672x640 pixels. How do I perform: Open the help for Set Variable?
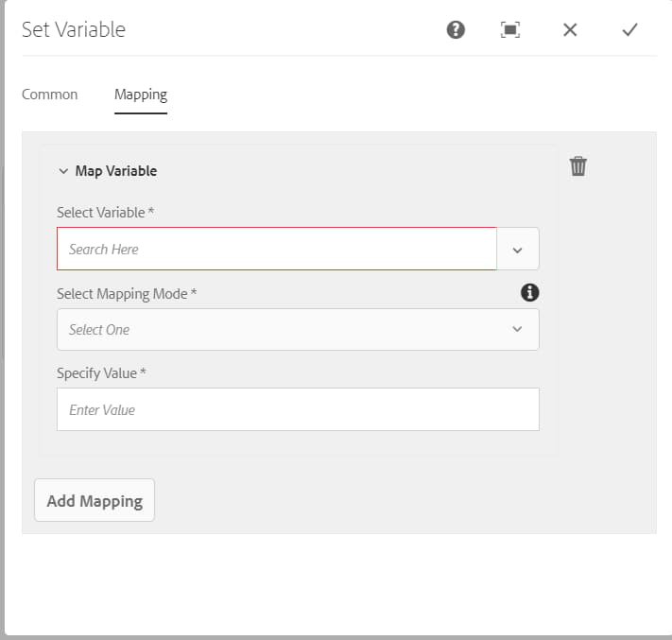[456, 29]
